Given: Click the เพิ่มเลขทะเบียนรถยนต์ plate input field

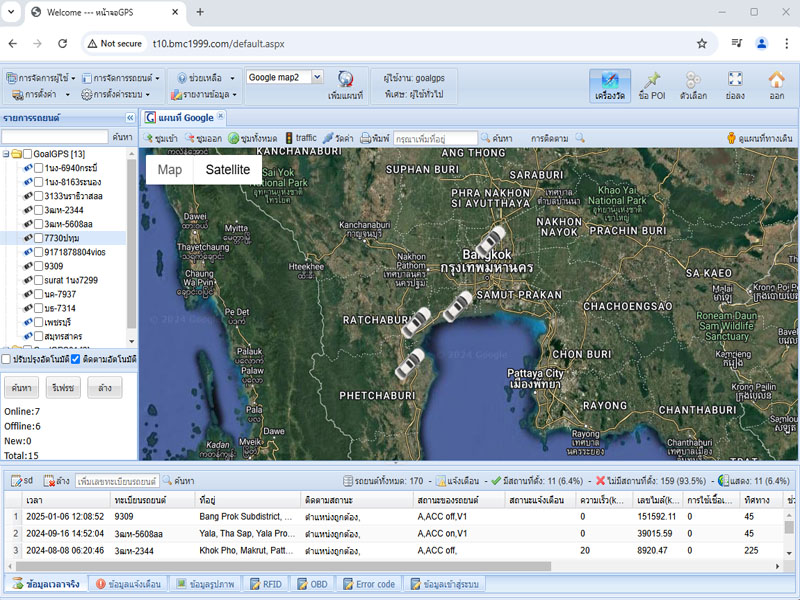Looking at the screenshot, I should click(117, 481).
